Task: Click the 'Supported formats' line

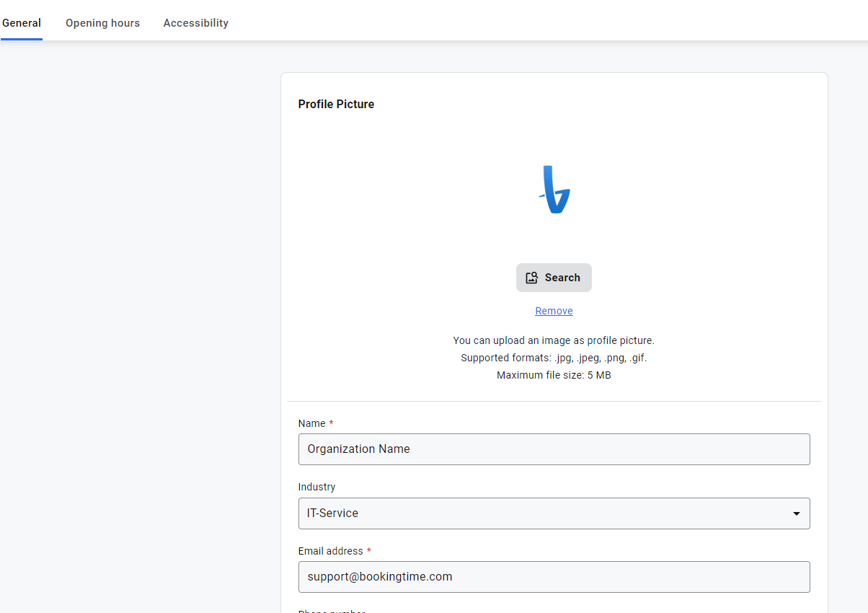Action: (554, 358)
